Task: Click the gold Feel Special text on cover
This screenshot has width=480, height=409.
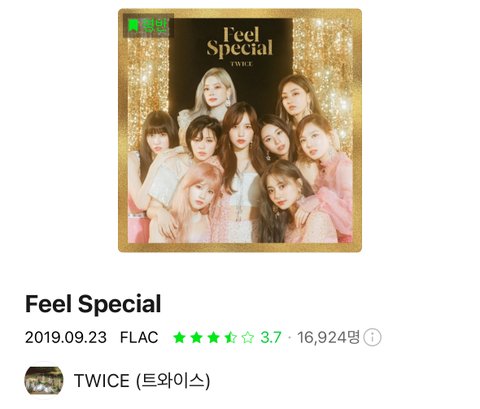Action: (240, 42)
